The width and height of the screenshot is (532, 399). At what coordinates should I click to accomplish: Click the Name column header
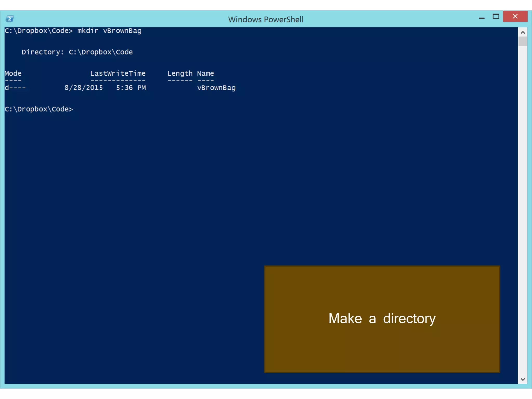205,74
